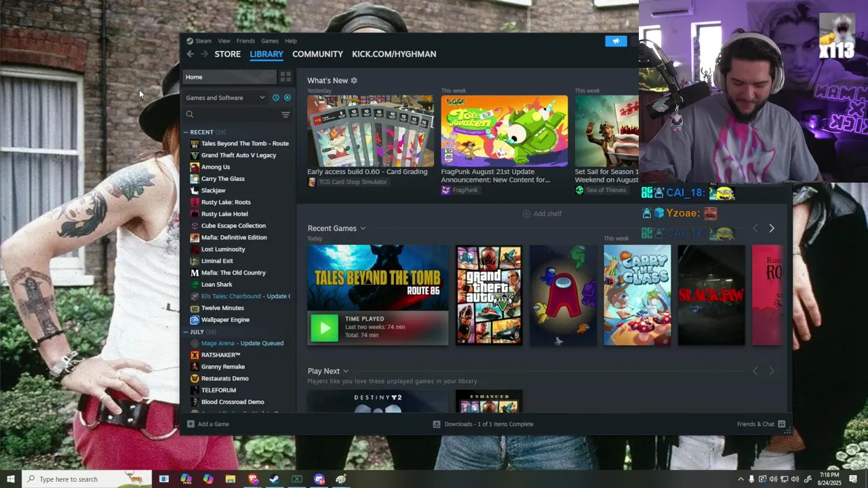Collapse the RECENT category
This screenshot has width=868, height=488.
(x=186, y=132)
